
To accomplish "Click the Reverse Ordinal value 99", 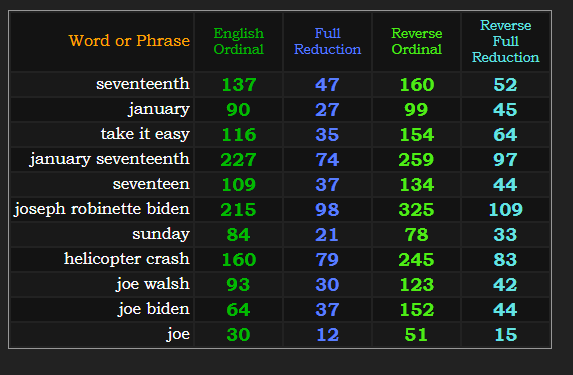I will [x=416, y=110].
